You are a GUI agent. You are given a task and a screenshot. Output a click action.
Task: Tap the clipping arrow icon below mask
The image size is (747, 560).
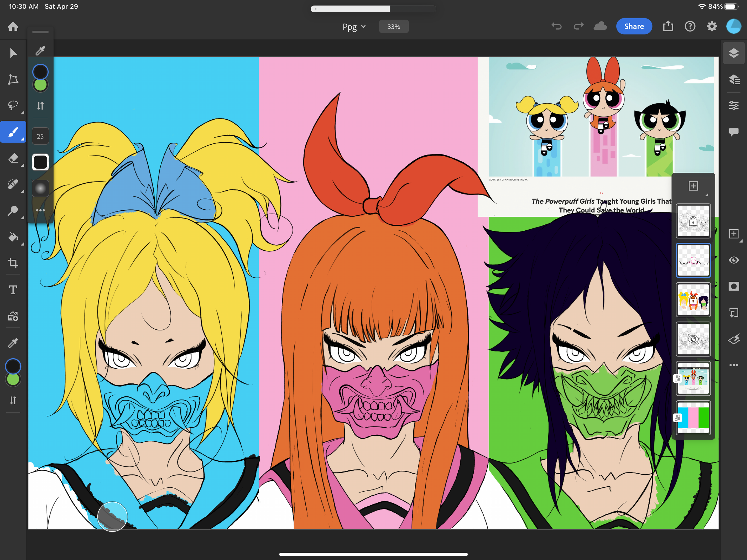tap(734, 313)
